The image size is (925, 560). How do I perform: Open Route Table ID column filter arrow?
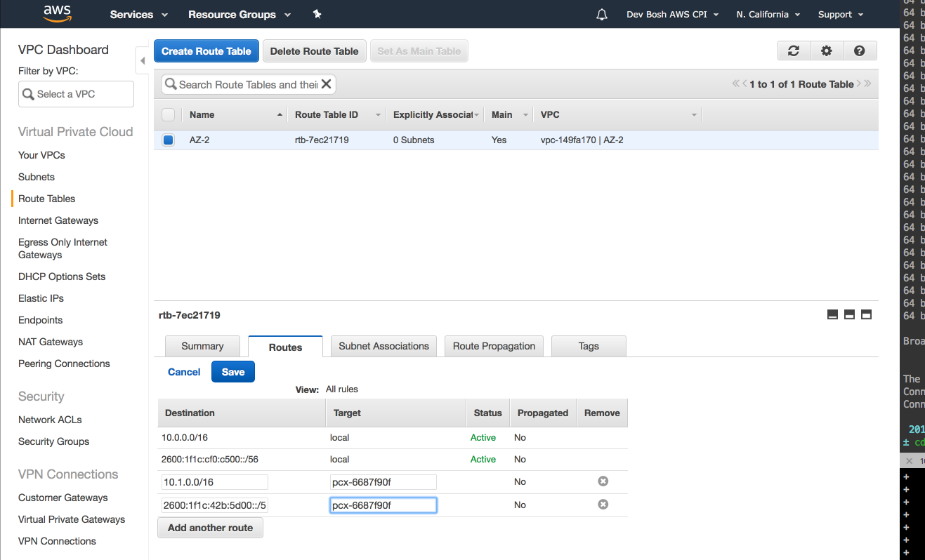point(378,115)
